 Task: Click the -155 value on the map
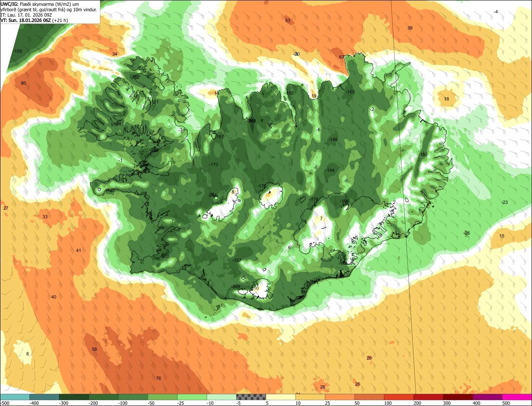click(x=289, y=93)
